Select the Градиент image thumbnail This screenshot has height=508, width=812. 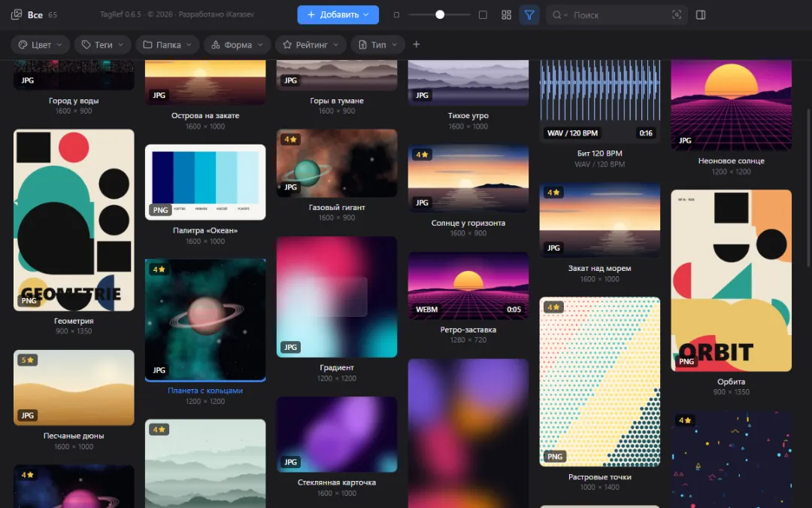[x=337, y=297]
